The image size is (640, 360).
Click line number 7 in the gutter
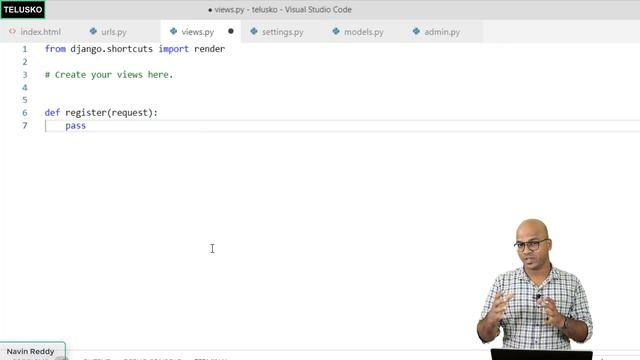click(25, 125)
